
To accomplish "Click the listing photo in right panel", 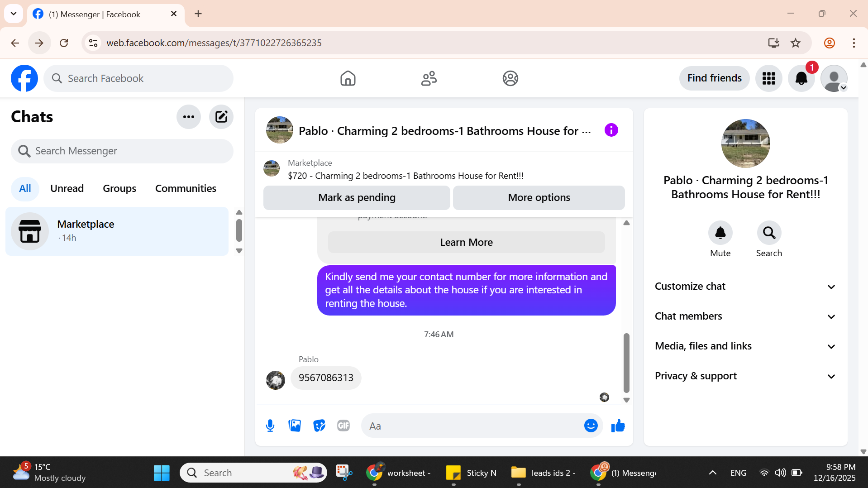I will (x=745, y=143).
